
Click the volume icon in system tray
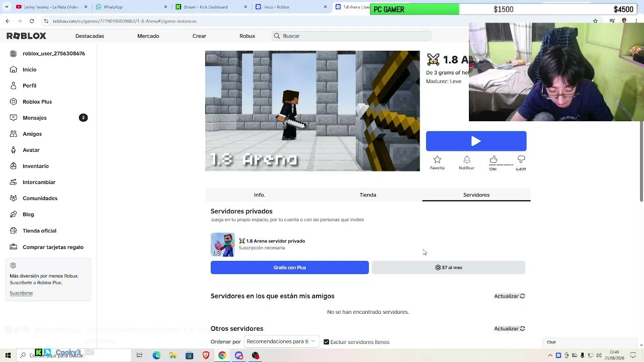[x=600, y=355]
